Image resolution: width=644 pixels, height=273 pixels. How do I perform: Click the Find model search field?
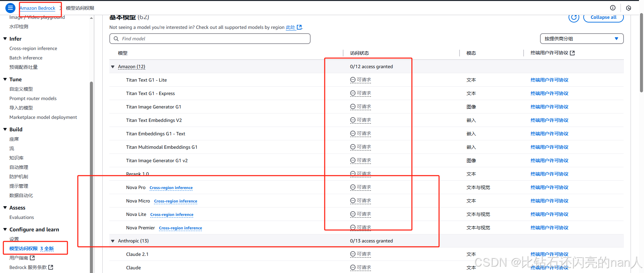tap(210, 39)
